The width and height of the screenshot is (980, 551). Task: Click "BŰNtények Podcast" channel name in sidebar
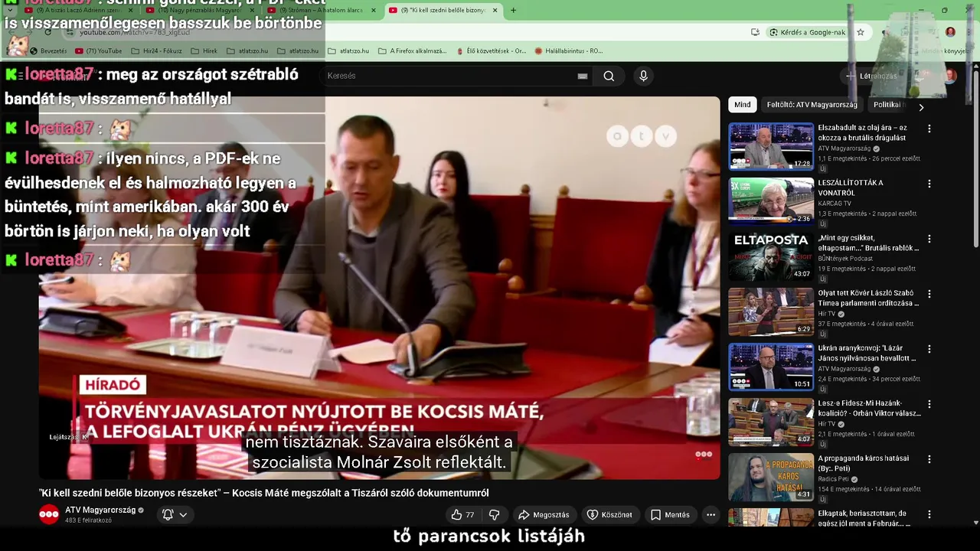pos(847,259)
